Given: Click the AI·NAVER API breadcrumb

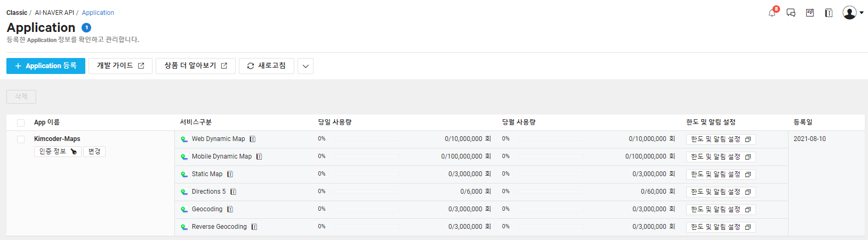Looking at the screenshot, I should (54, 13).
